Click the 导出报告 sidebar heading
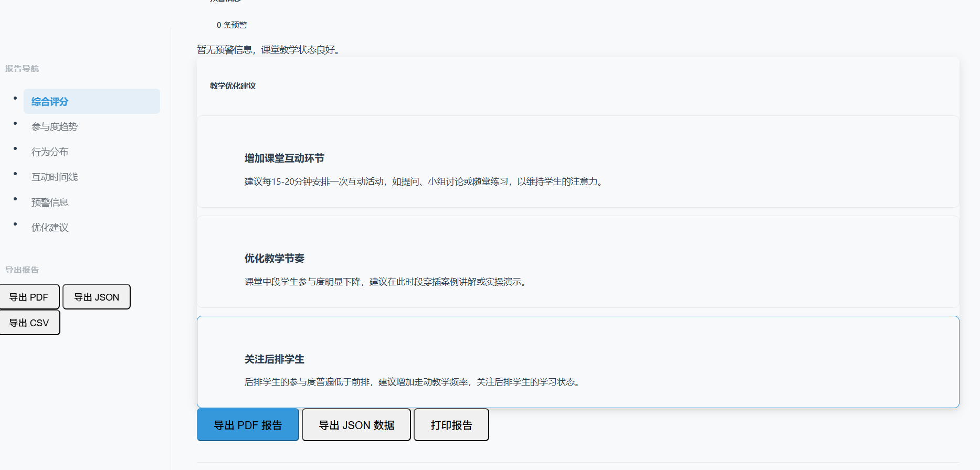Image resolution: width=980 pixels, height=470 pixels. (22, 270)
